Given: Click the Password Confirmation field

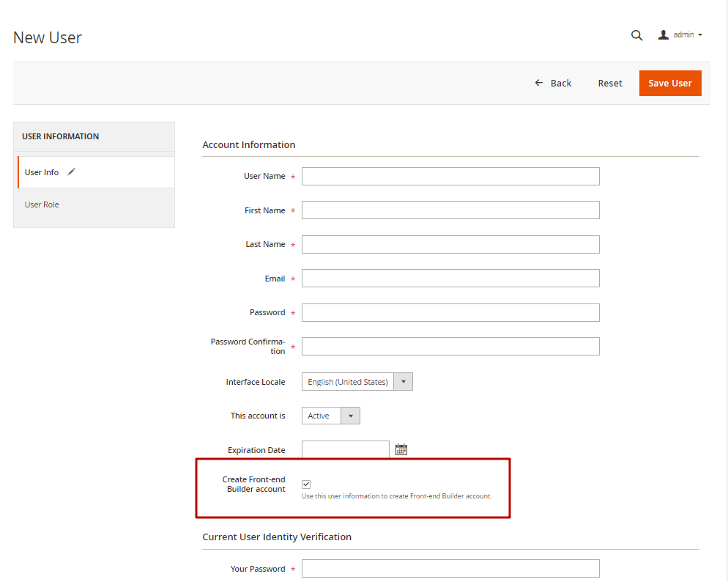Looking at the screenshot, I should [450, 347].
